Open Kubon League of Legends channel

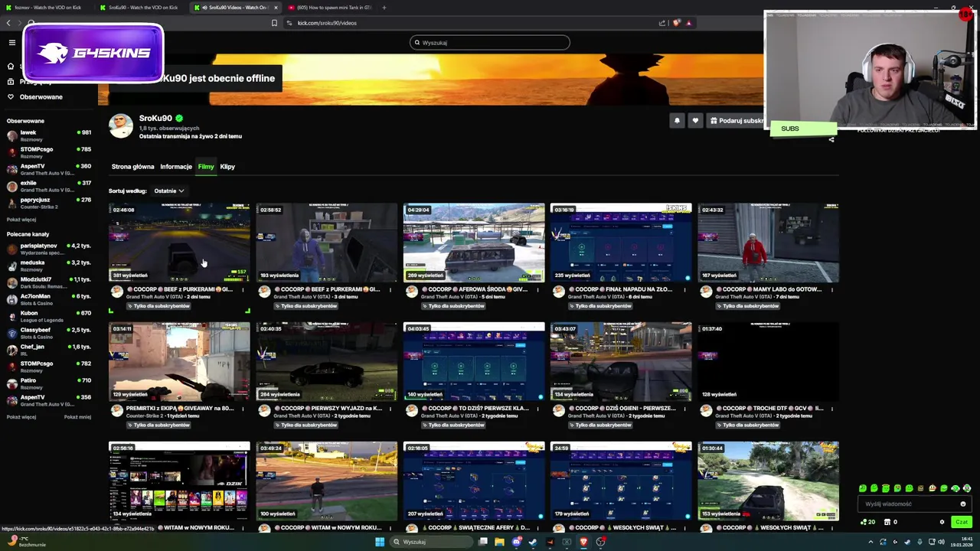47,316
